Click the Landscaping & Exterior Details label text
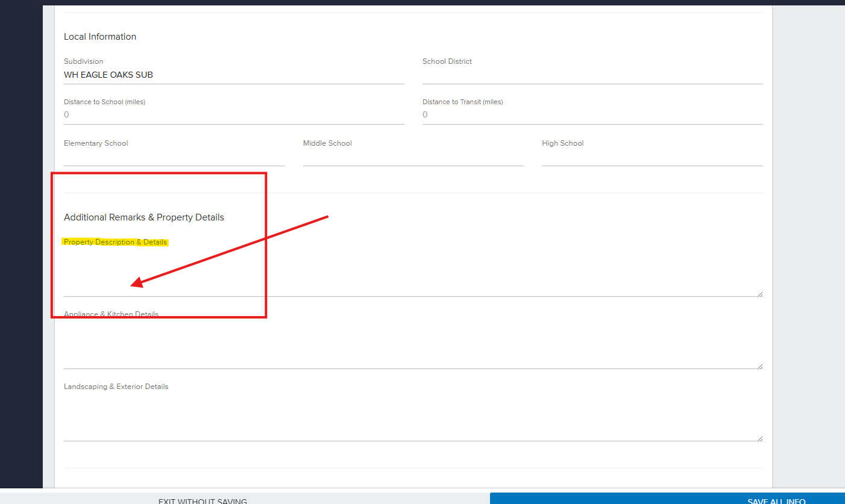The image size is (845, 504). point(116,387)
